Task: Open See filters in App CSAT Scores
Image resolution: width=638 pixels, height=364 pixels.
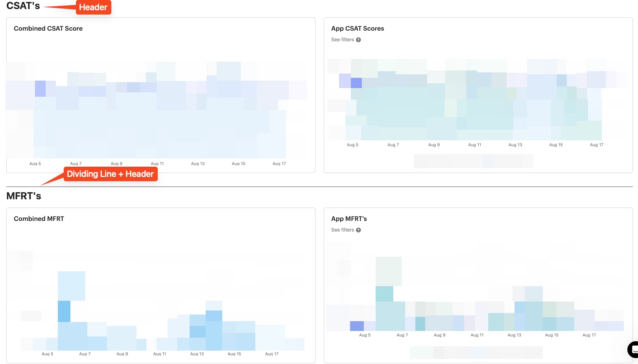Action: 343,40
